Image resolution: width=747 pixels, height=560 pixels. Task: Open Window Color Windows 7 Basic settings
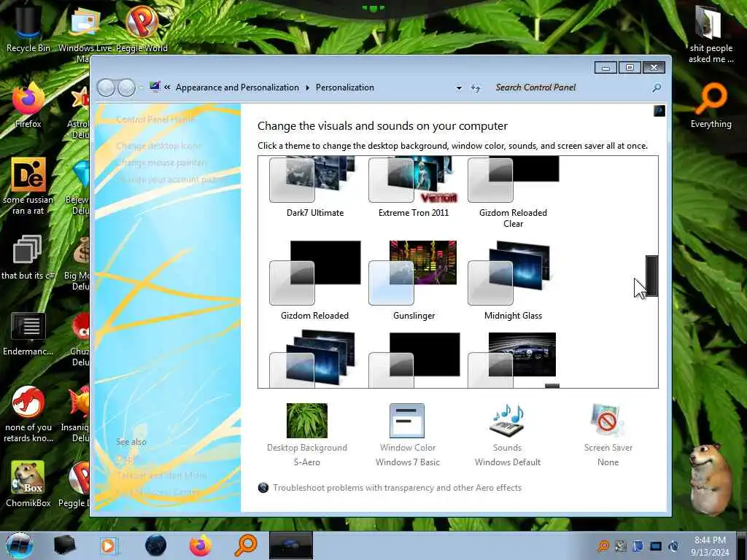407,435
